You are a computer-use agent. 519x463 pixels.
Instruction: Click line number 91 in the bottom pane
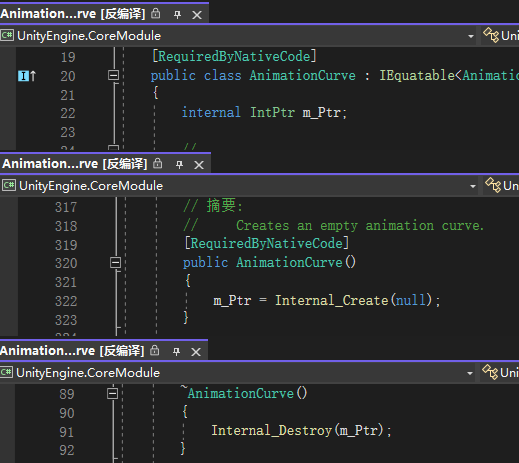coord(67,432)
